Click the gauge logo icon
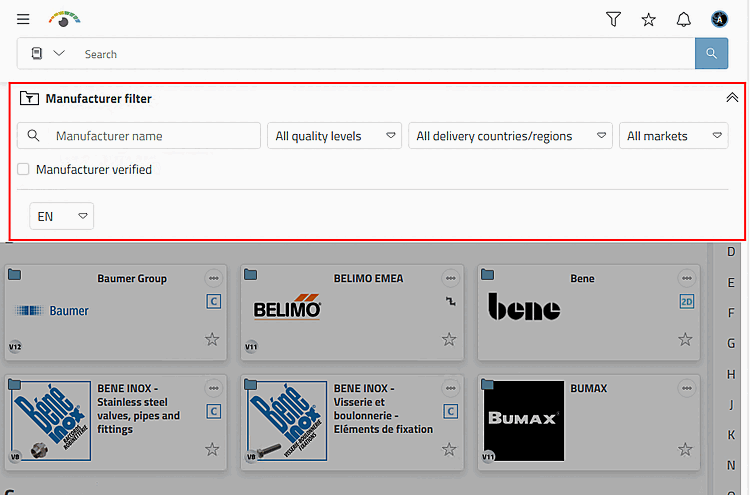750x495 pixels. tap(64, 19)
